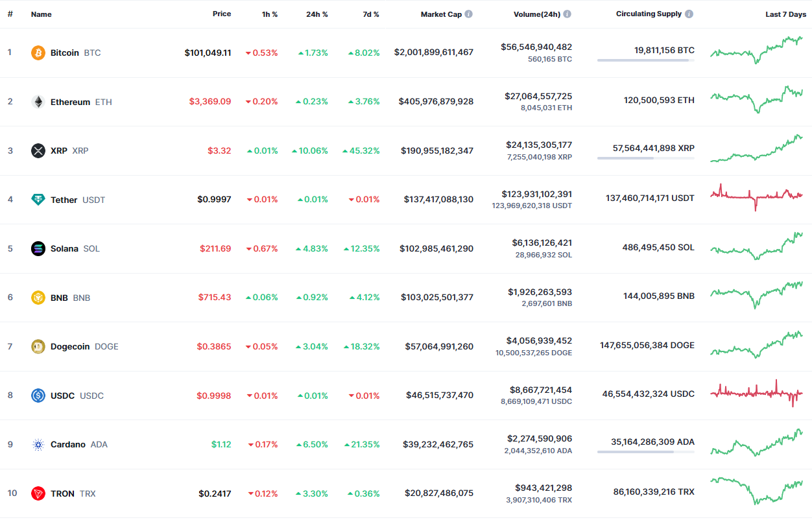Open Dogecoin's 7-day sparkline chart
Screen dimensions: 812x520
(x=756, y=344)
